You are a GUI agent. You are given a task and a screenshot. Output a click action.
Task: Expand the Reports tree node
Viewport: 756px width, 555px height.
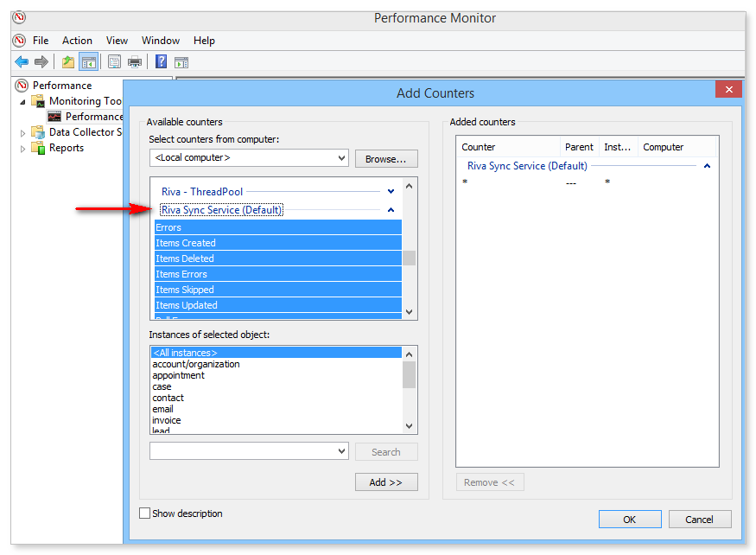click(x=22, y=149)
